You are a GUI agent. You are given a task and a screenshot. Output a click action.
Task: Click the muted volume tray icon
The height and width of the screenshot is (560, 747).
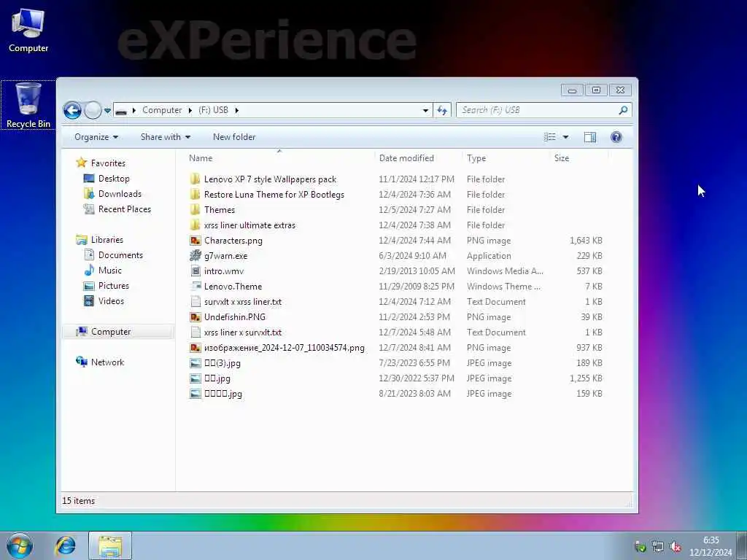click(675, 547)
